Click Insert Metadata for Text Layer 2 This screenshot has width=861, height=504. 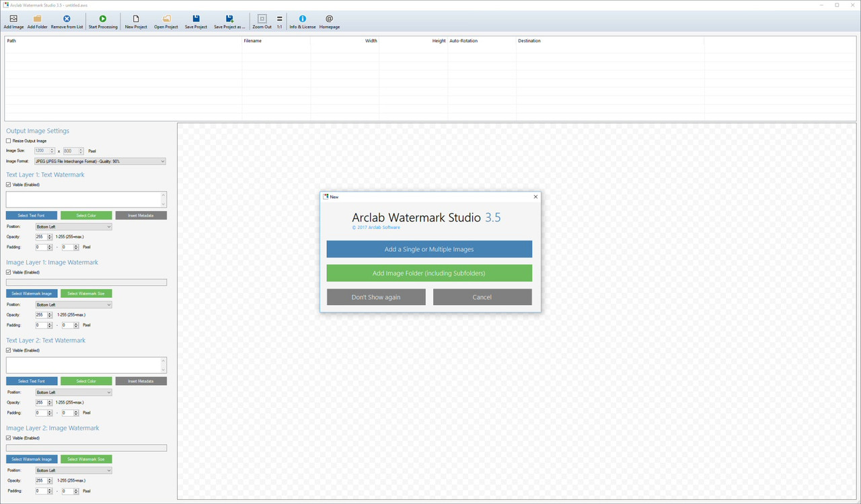(x=141, y=381)
